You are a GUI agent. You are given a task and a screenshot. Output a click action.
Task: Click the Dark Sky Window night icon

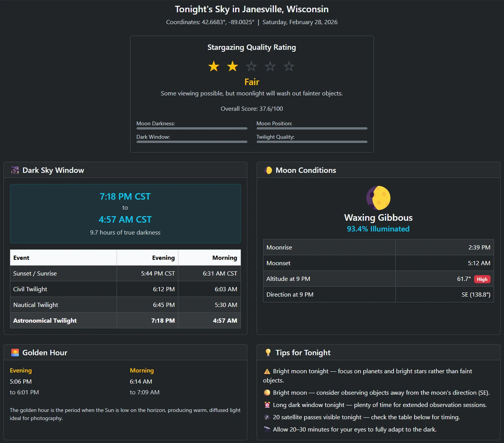pos(15,171)
